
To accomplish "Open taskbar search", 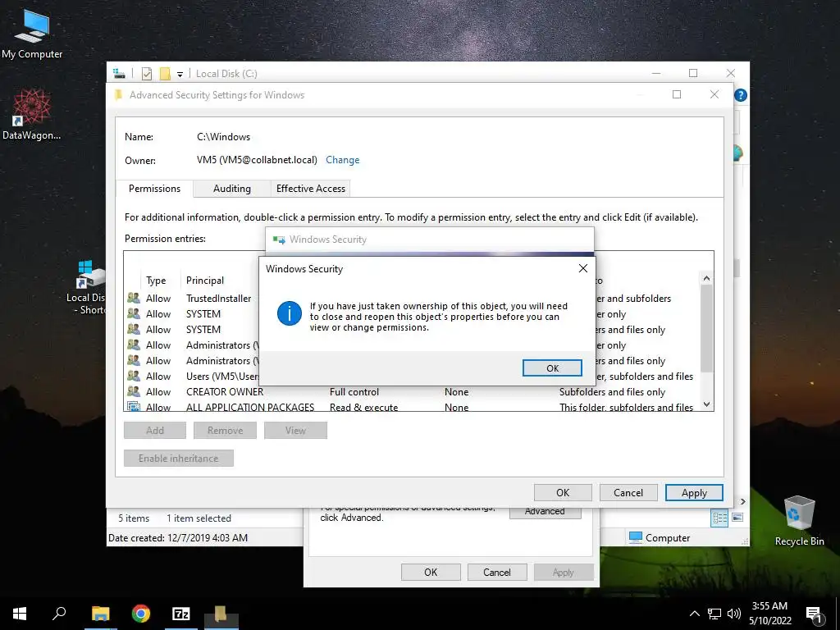I will (x=59, y=614).
